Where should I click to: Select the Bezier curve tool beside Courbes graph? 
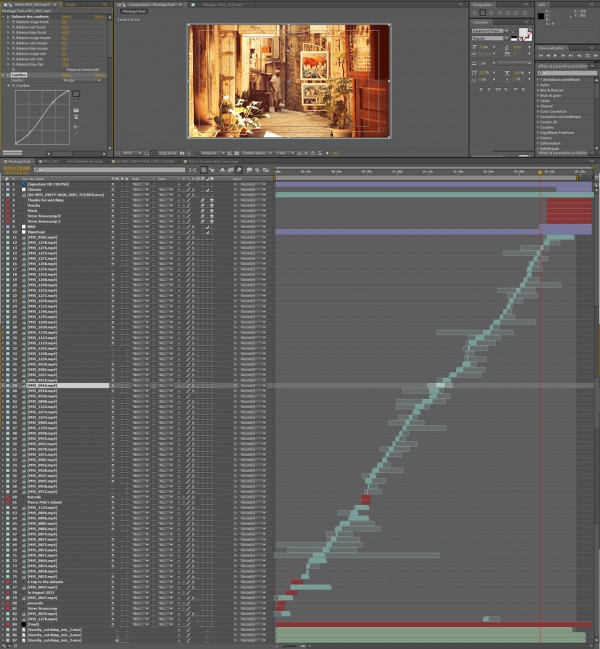(x=76, y=94)
